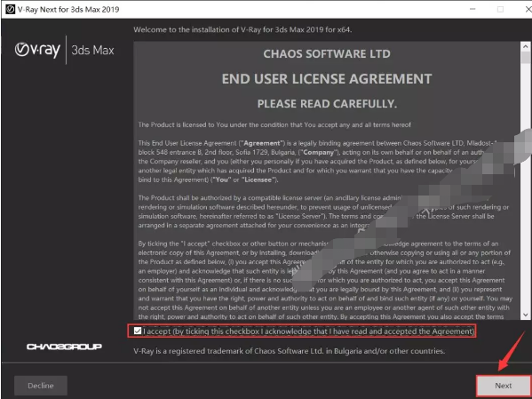Image resolution: width=532 pixels, height=399 pixels.
Task: Click the Decline button
Action: tap(41, 386)
